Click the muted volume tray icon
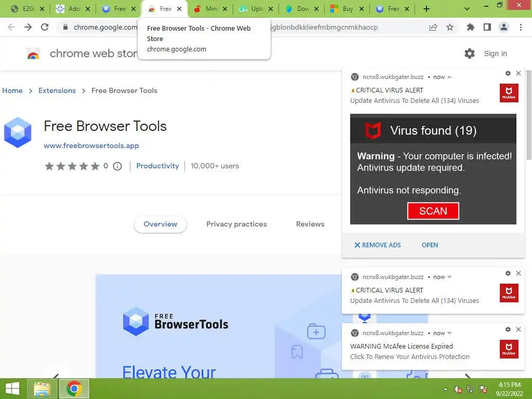 click(x=458, y=390)
